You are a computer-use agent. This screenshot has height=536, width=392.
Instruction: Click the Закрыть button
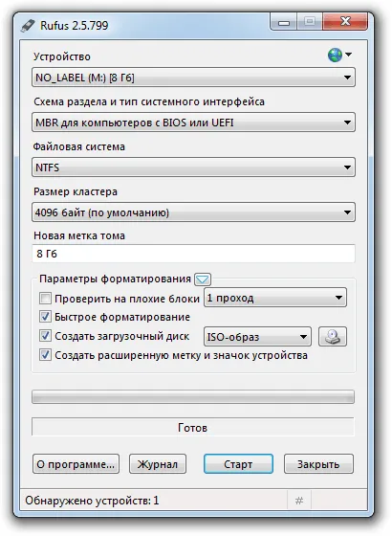click(318, 464)
